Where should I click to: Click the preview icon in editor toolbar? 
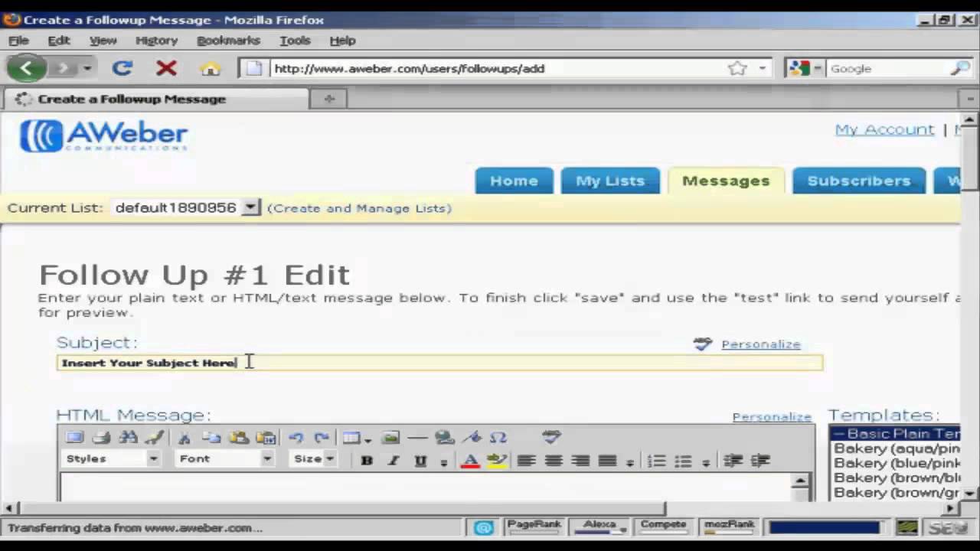click(x=74, y=437)
